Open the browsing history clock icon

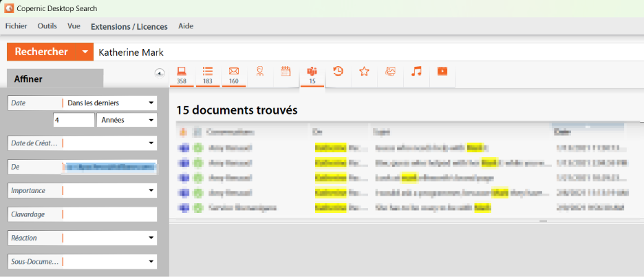pos(338,71)
